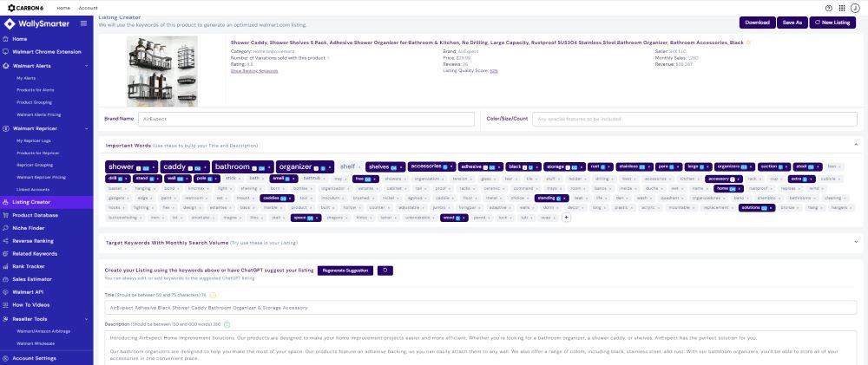Screen dimensions: 868x365
Task: Open Walmart Alerts Pricing page
Action: 39,115
